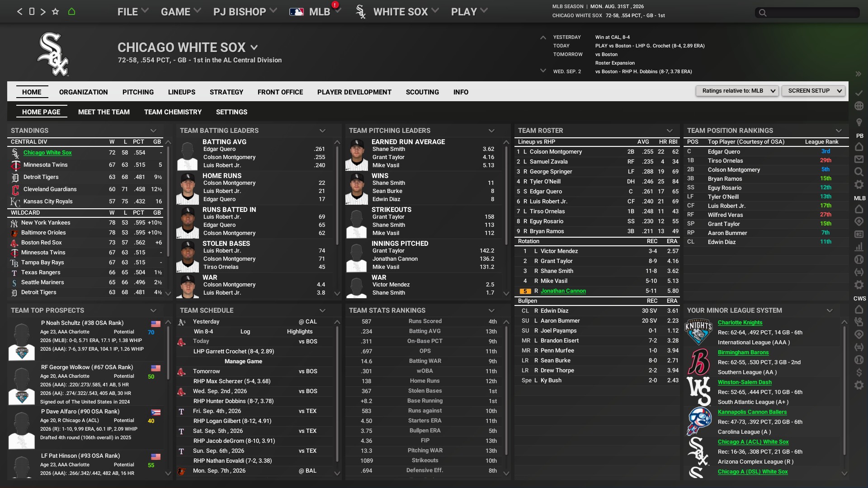Open the MLB bar chart statistics icon
Screen dimensions: 868x488
pos(859,247)
